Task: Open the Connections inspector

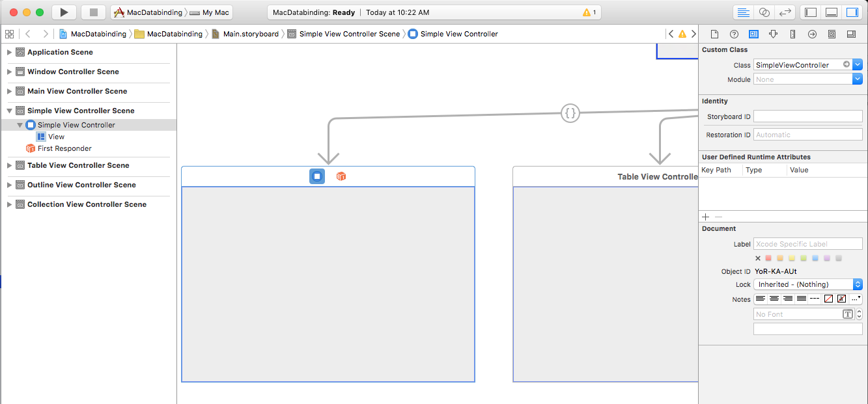Action: click(x=812, y=34)
